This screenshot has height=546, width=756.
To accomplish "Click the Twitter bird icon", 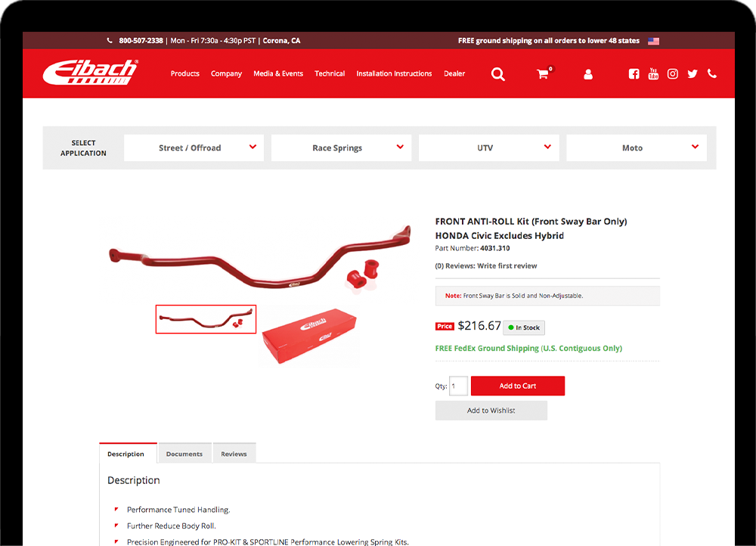I will click(692, 74).
